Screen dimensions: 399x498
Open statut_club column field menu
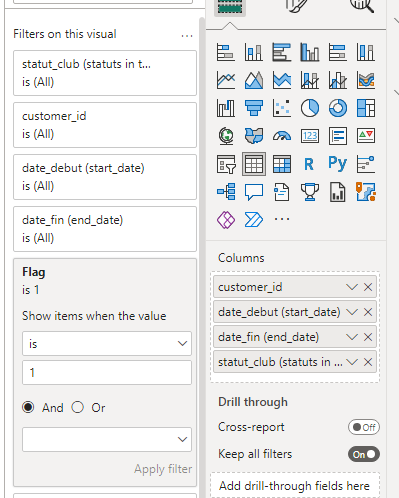coord(352,362)
